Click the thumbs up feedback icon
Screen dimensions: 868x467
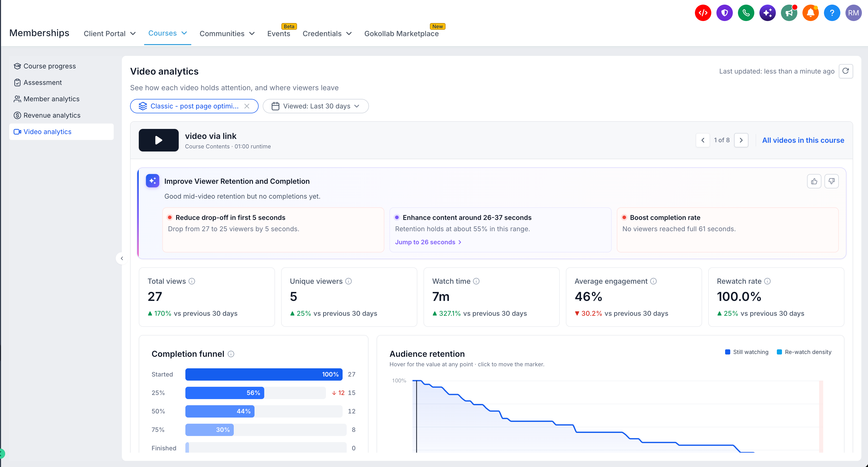click(814, 181)
